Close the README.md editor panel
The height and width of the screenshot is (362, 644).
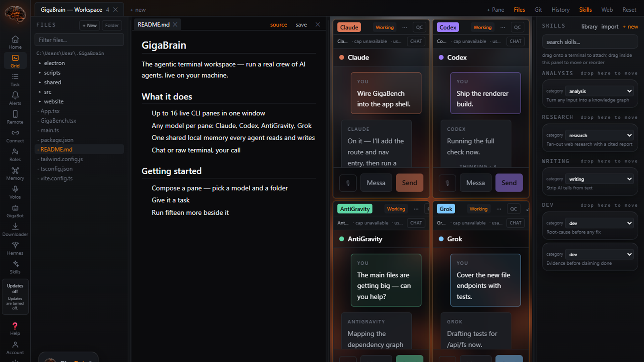click(318, 25)
